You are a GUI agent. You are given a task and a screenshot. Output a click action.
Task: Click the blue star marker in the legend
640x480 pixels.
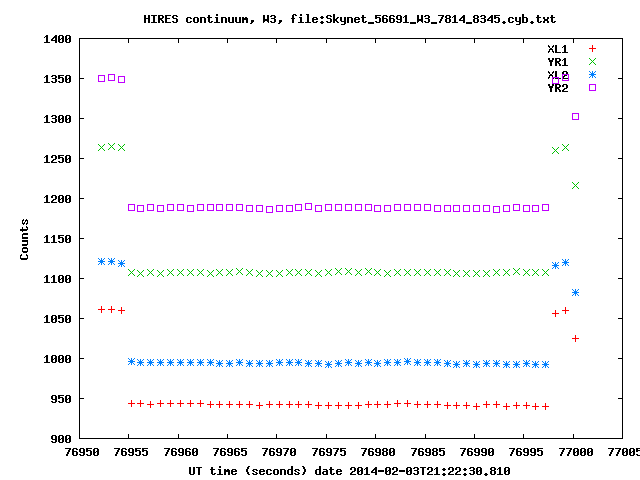click(592, 74)
